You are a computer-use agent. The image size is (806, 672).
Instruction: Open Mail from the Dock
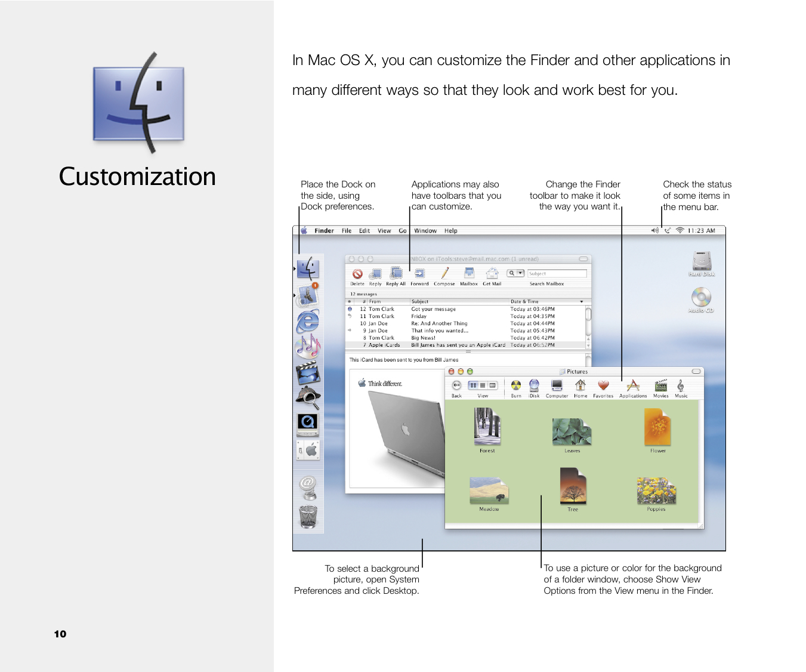308,295
